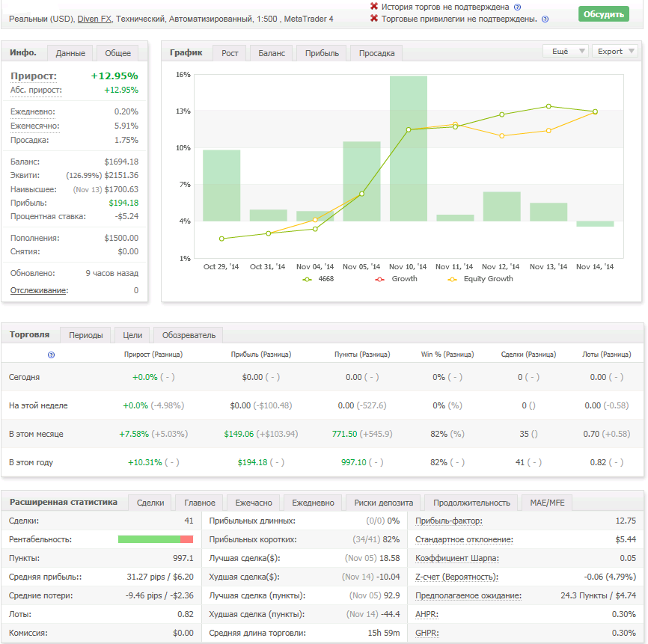Viewport: 648px width, 644px height.
Task: Click the Nov 12 chart bar
Action: 501,206
